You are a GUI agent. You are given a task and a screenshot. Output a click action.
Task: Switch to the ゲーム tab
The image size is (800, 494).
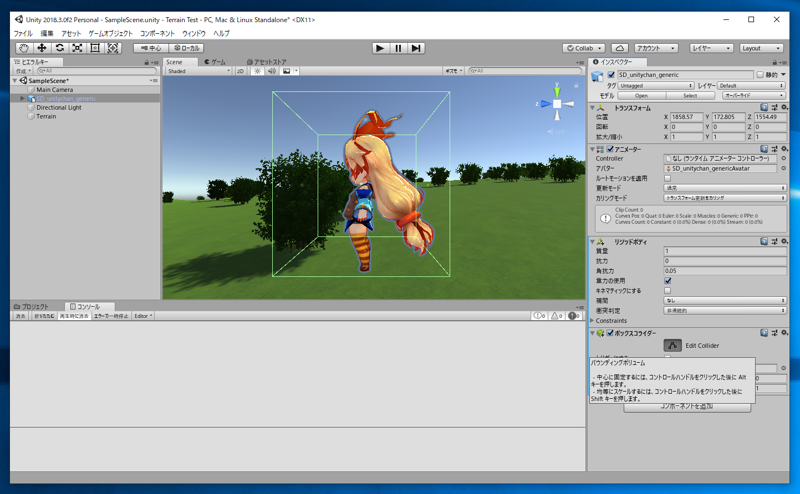[x=215, y=62]
